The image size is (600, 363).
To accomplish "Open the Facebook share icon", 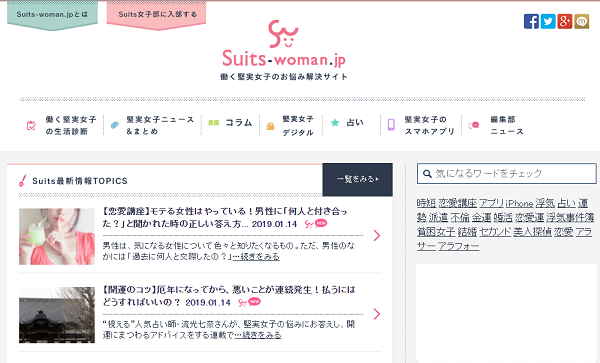I will tap(531, 21).
